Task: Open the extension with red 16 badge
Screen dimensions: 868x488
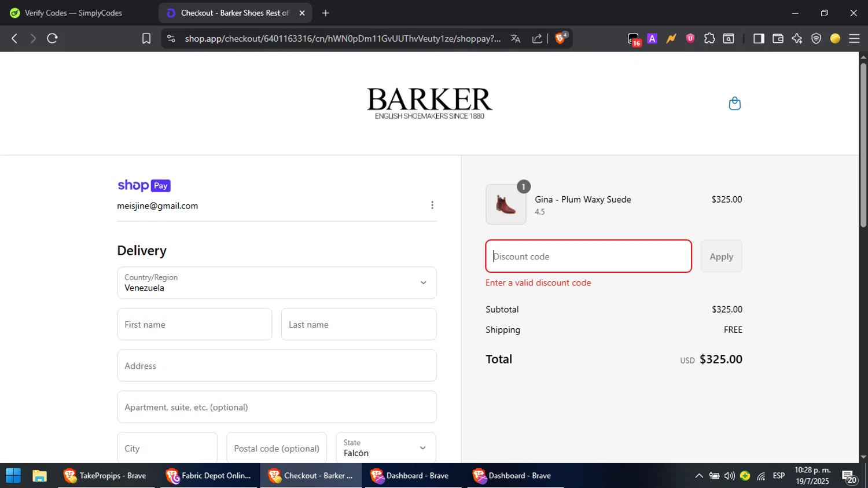Action: [x=634, y=39]
